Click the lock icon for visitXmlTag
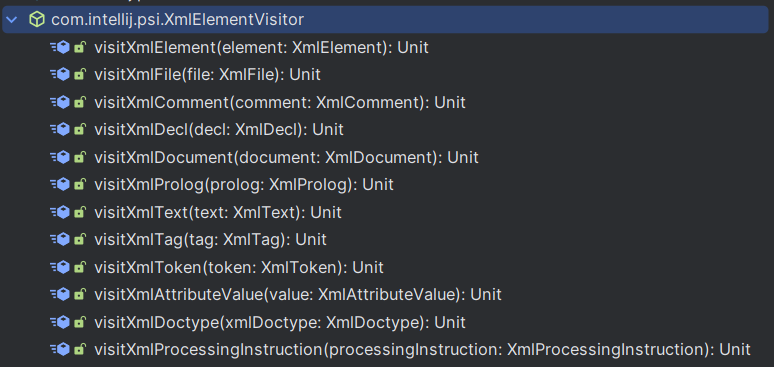The image size is (774, 367). tap(79, 240)
